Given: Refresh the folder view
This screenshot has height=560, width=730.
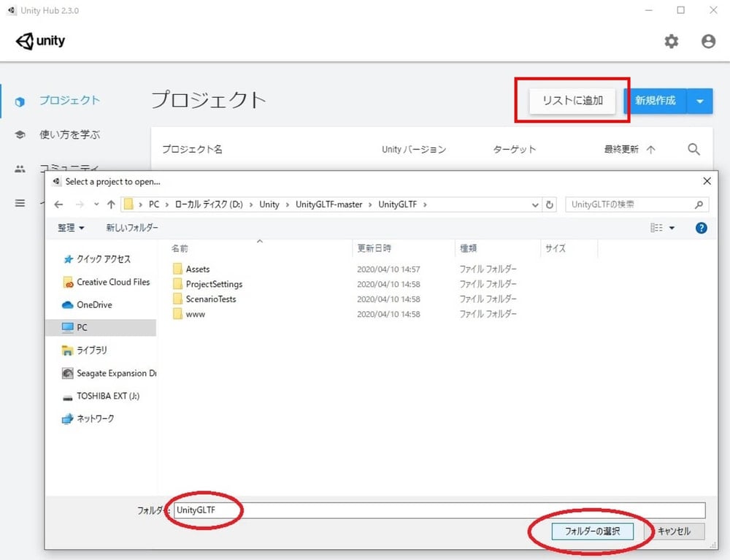Looking at the screenshot, I should 550,205.
